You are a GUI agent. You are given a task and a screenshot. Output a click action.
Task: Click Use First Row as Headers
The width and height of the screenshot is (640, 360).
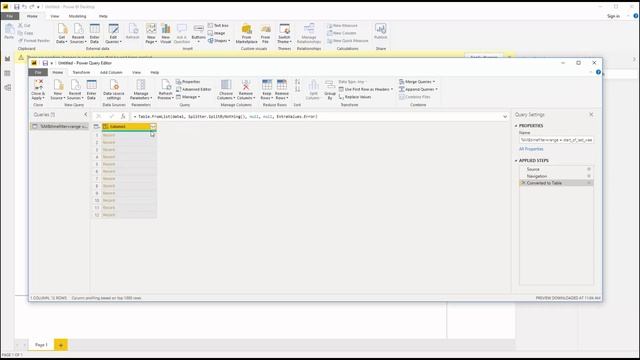point(366,89)
